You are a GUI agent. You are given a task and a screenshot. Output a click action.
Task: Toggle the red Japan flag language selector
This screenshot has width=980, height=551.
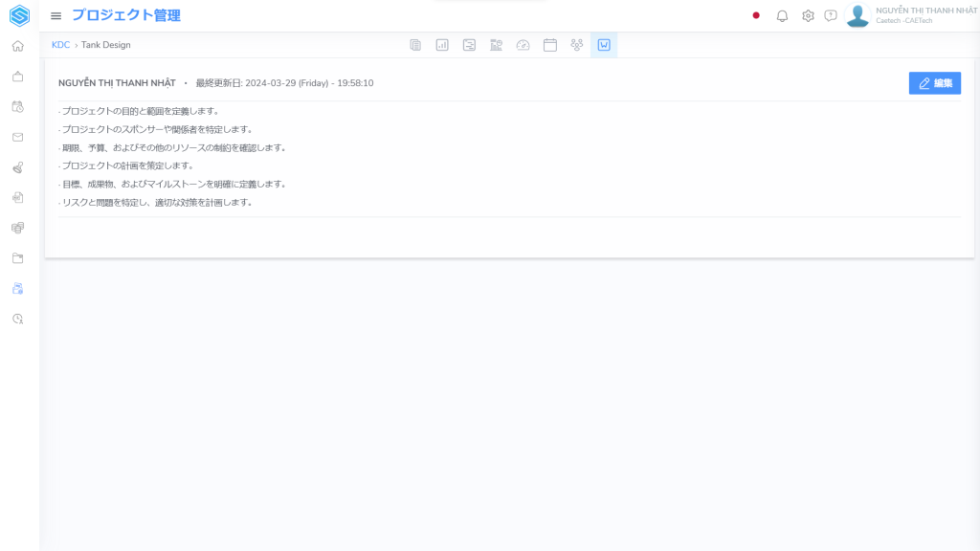tap(756, 16)
